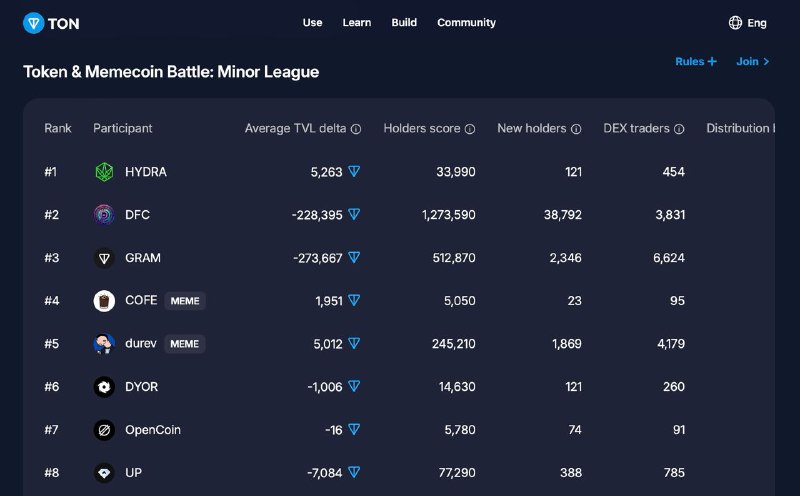The height and width of the screenshot is (496, 800).
Task: Open the Learn menu
Action: (357, 22)
